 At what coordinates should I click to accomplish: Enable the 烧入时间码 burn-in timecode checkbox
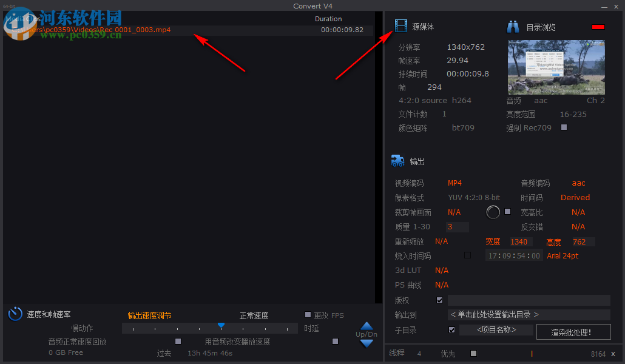tap(466, 255)
